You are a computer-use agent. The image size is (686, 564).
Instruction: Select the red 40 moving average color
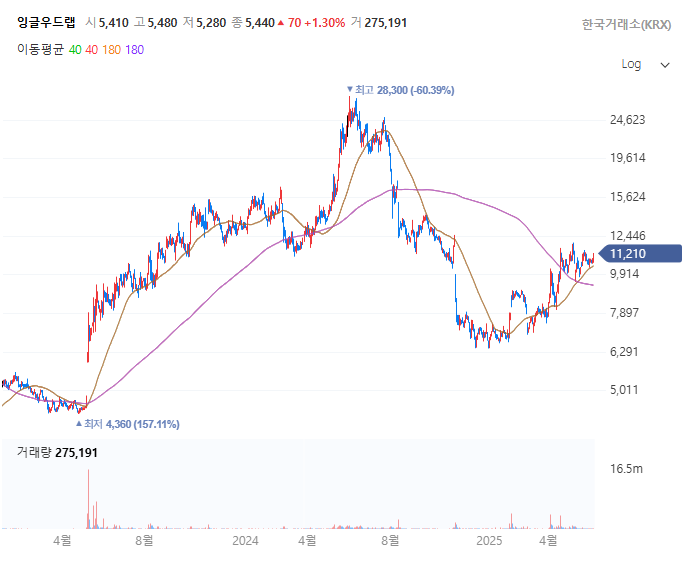(x=92, y=49)
